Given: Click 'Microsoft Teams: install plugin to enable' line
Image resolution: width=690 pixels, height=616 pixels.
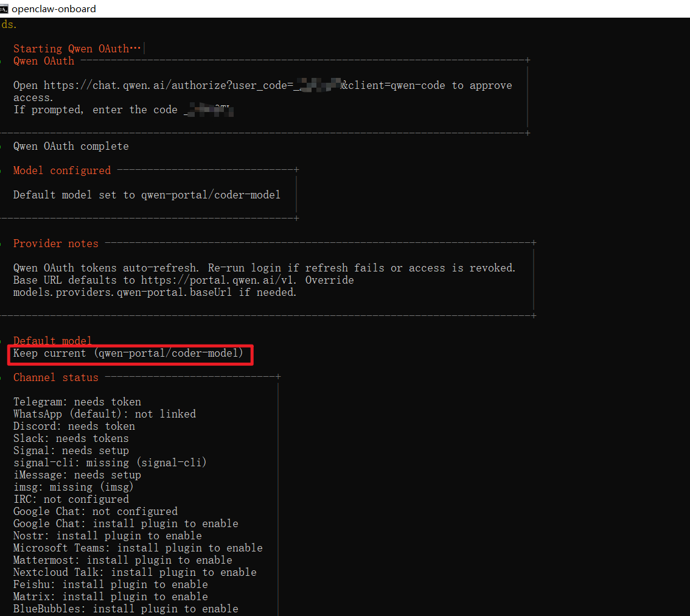Looking at the screenshot, I should tap(138, 548).
